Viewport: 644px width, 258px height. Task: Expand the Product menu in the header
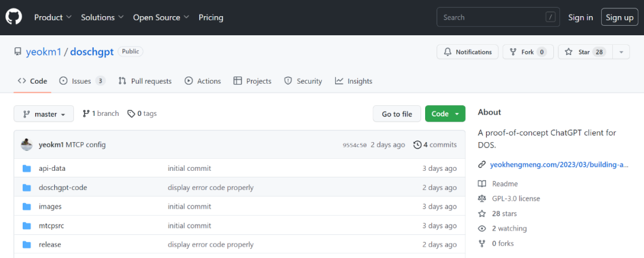[52, 17]
